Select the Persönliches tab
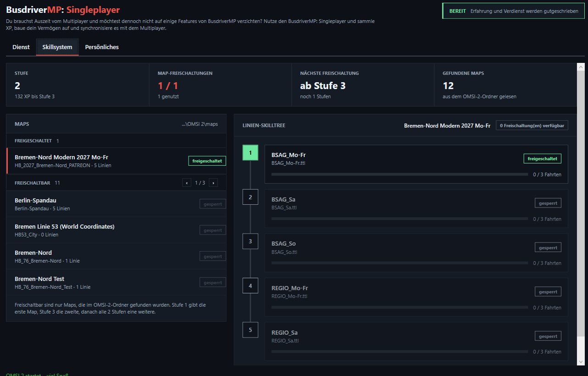Viewport: 588px width, 376px height. [102, 47]
